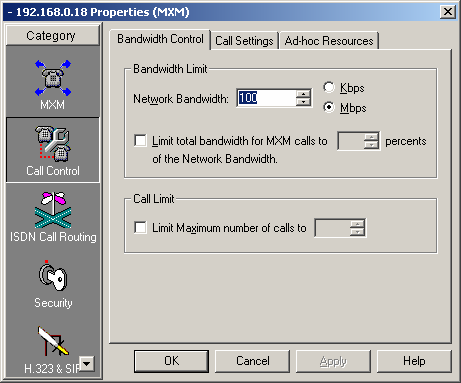
Task: Click the percents spinner down arrow
Action: (x=371, y=145)
